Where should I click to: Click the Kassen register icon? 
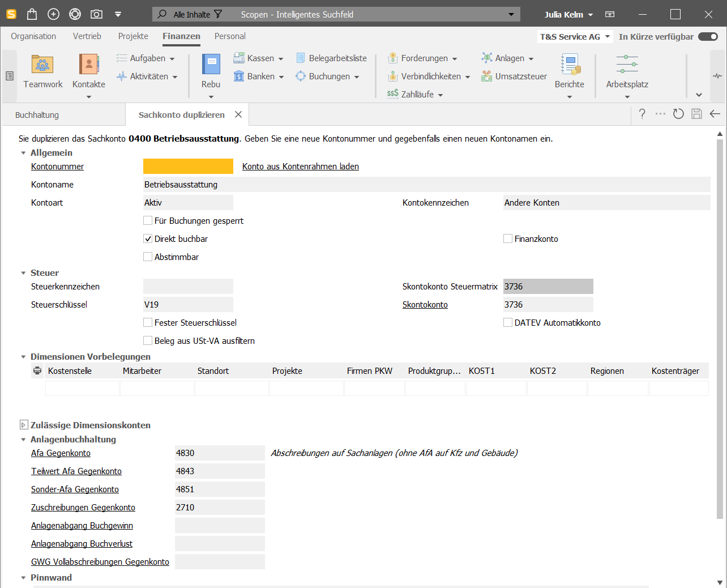(239, 58)
